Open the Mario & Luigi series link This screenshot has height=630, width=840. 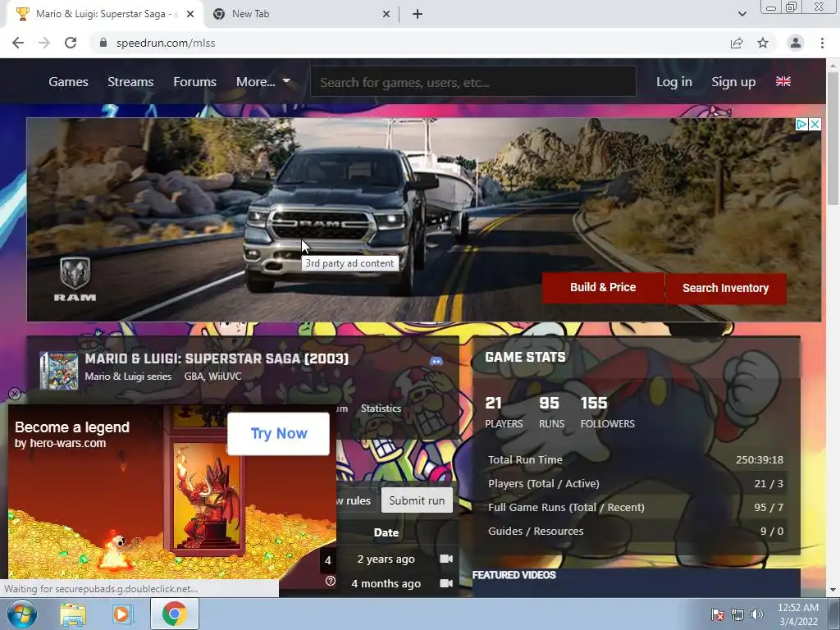coord(128,376)
